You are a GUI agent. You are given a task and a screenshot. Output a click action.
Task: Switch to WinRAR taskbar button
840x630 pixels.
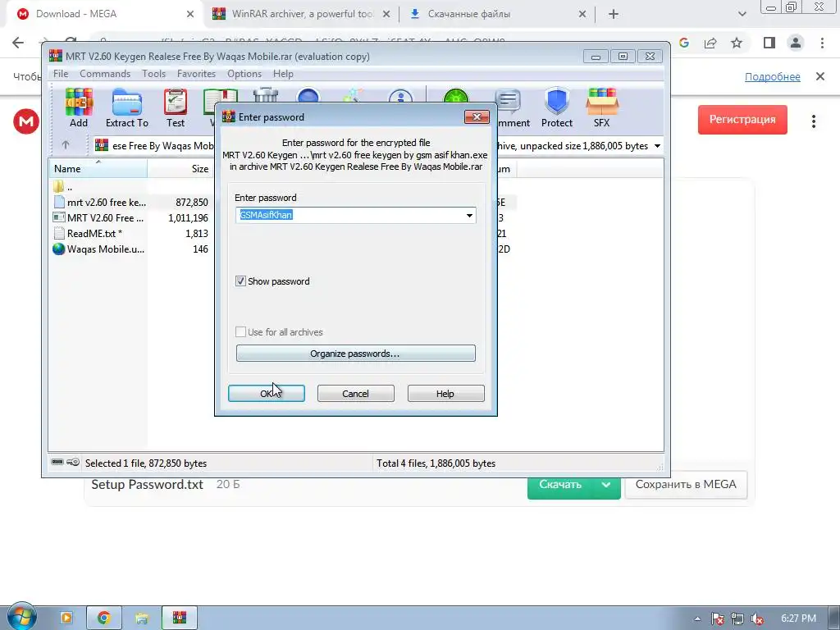pyautogui.click(x=180, y=619)
